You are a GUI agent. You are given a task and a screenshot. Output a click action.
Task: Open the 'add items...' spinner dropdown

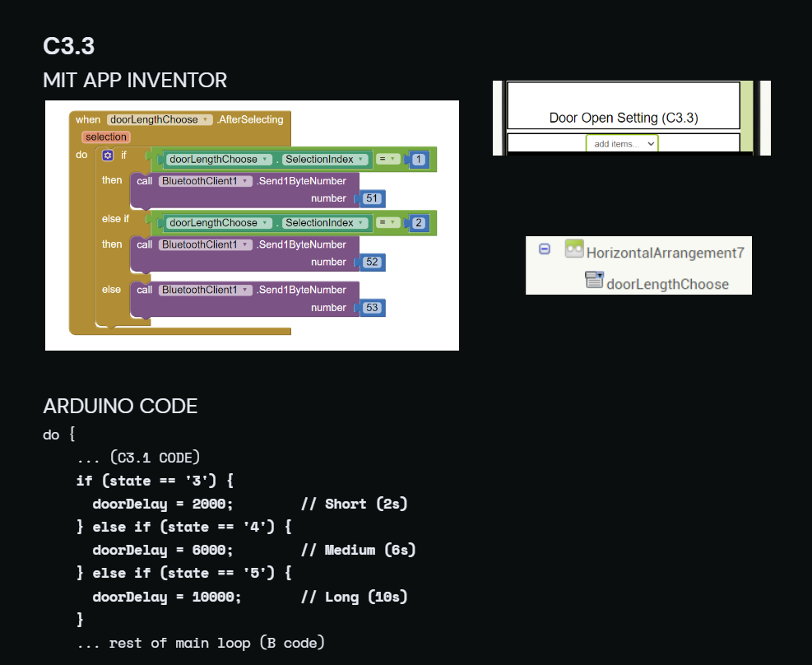622,143
